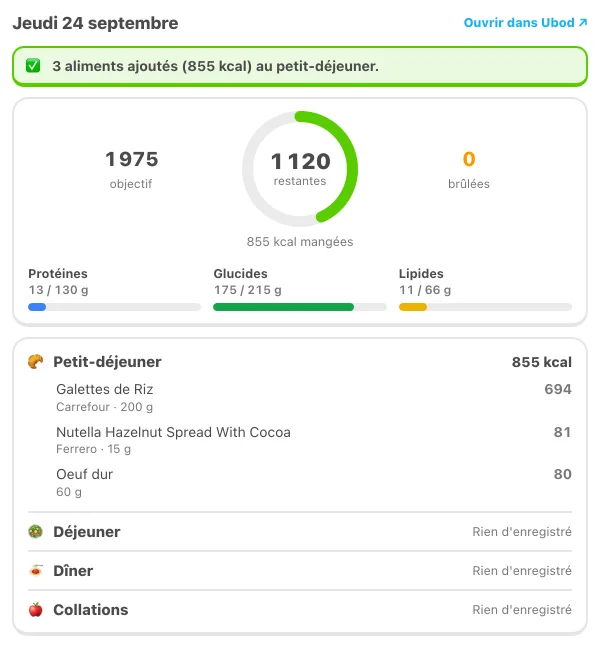The image size is (600, 649).
Task: Click the 'Jeudi 24 septembre' date heading
Action: 95,23
